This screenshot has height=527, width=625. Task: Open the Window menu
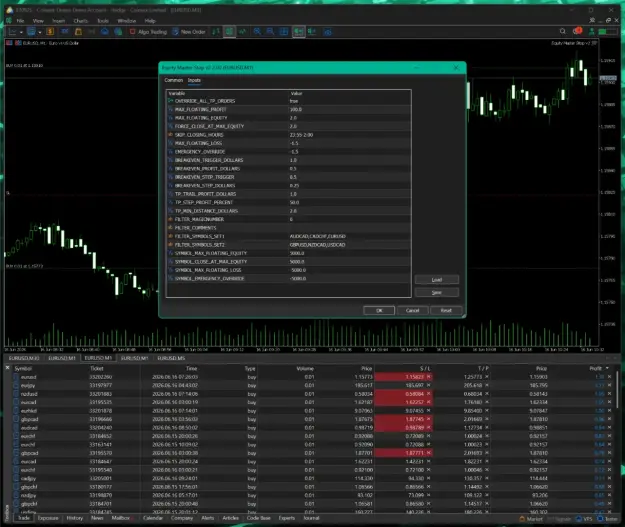(x=127, y=21)
